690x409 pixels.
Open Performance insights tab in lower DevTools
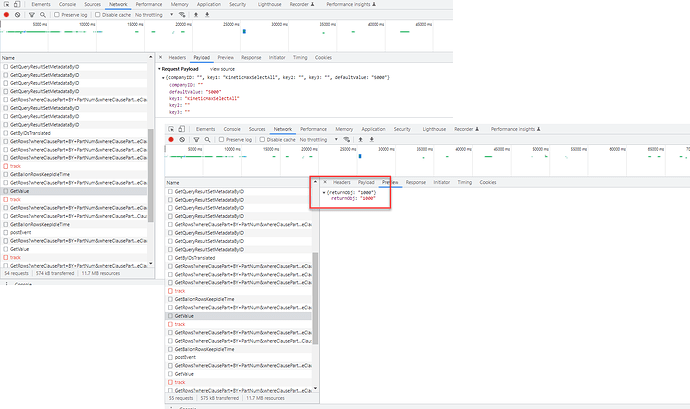[515, 129]
